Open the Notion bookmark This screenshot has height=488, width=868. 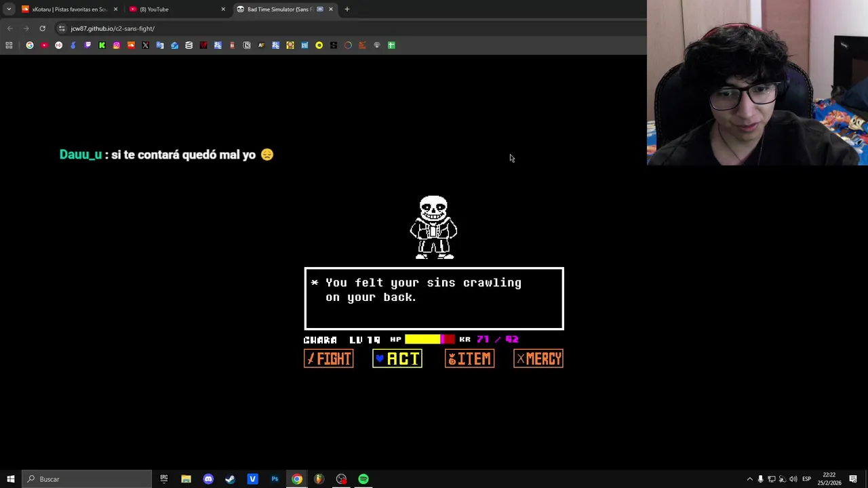[x=247, y=45]
